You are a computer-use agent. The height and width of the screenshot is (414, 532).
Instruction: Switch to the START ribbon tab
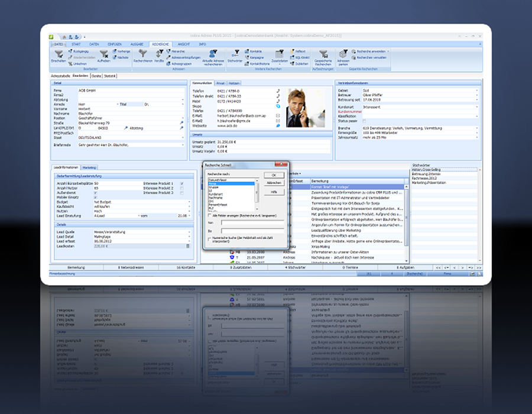(76, 44)
